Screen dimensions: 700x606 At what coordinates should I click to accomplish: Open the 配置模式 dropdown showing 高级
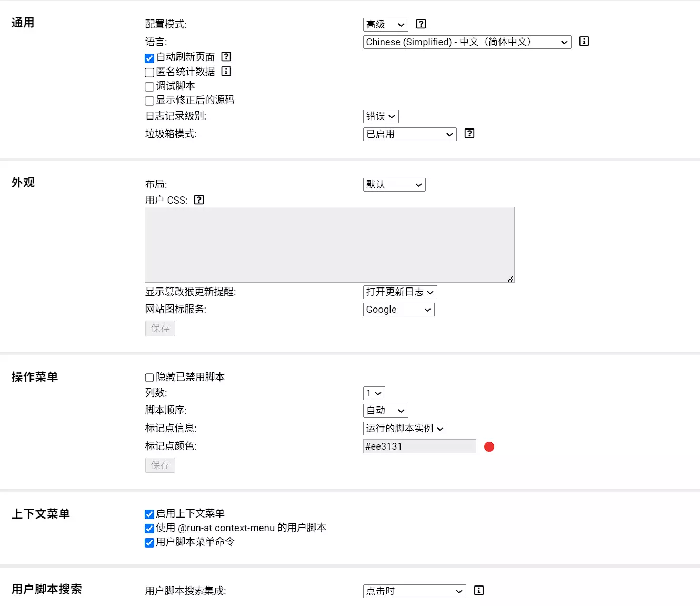pos(385,25)
